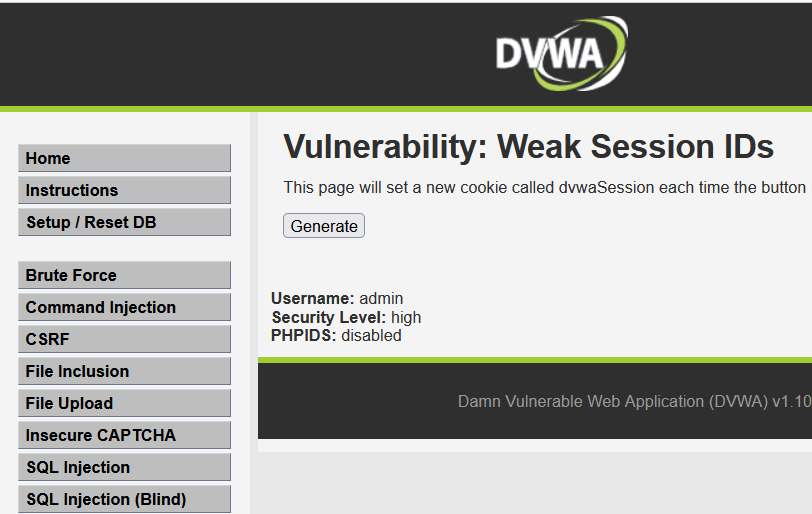Screen dimensions: 812x514
Task: Open the Instructions page
Action: [124, 190]
